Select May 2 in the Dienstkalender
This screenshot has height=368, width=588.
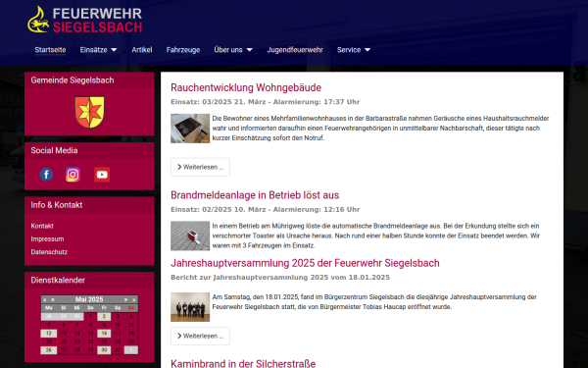104,316
